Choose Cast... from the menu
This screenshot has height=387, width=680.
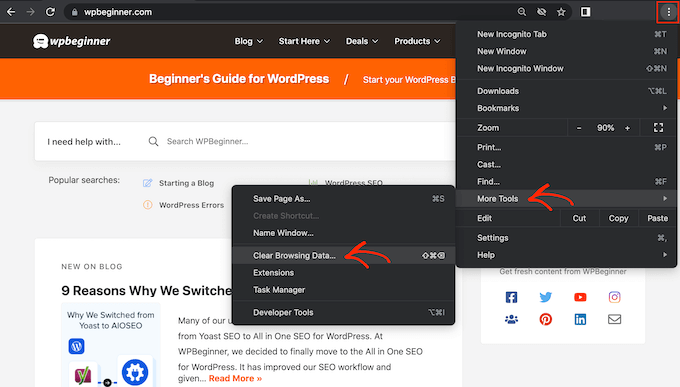(566, 164)
